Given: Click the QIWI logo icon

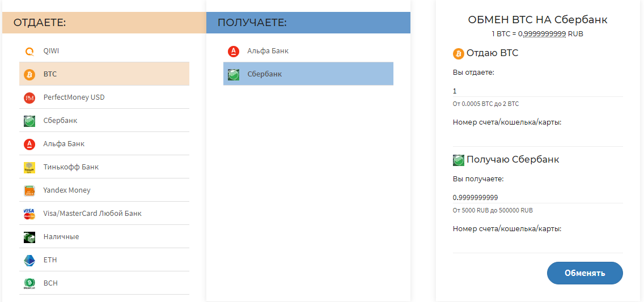Looking at the screenshot, I should [29, 52].
